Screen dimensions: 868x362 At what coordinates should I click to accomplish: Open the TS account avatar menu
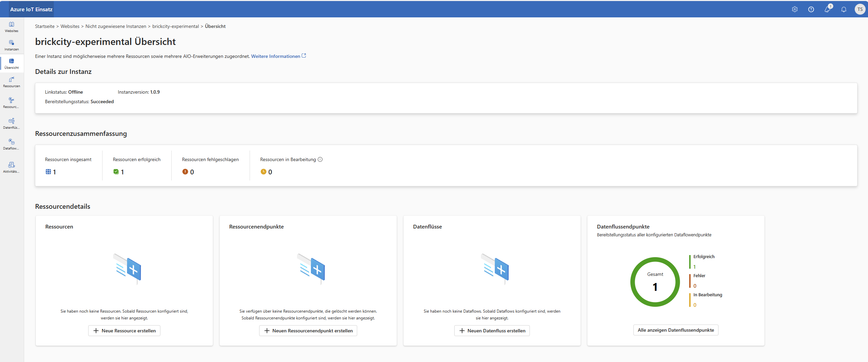[x=860, y=10]
